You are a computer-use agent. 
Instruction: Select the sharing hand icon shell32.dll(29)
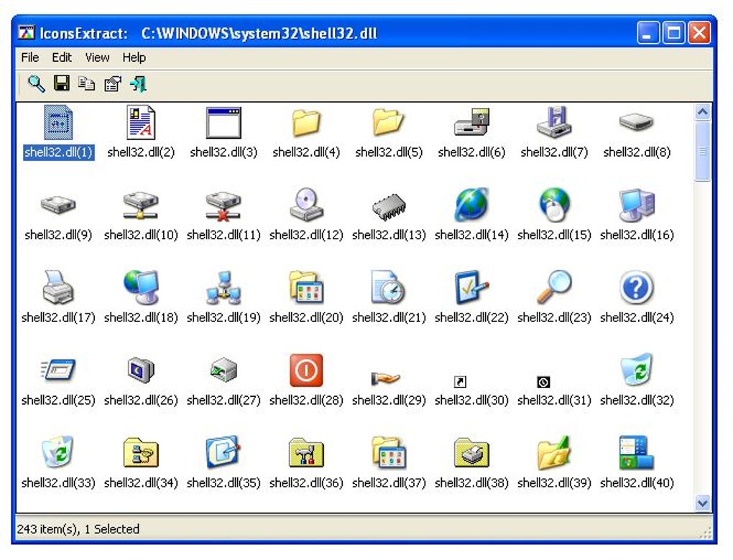tap(386, 377)
